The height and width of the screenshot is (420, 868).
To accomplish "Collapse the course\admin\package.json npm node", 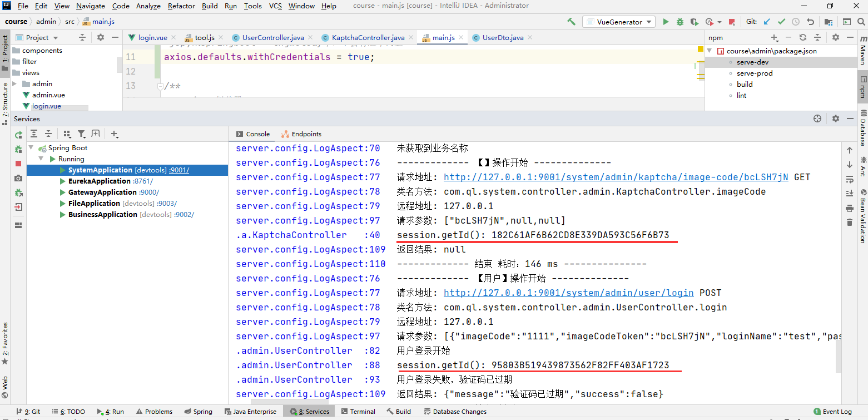I will pos(710,51).
